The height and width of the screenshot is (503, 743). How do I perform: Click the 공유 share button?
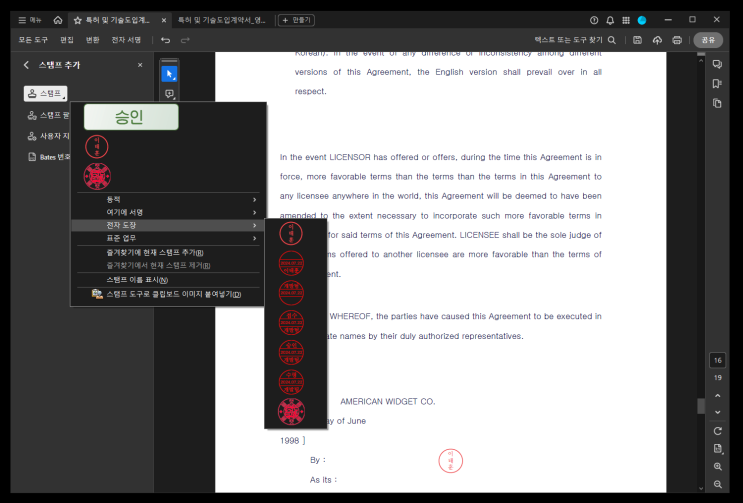pyautogui.click(x=708, y=40)
